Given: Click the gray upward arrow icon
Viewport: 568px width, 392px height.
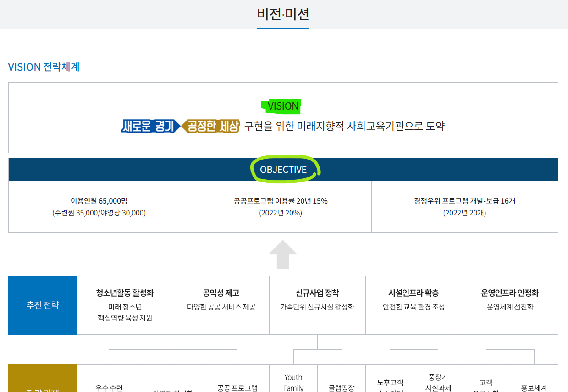Looking at the screenshot, I should 283,254.
